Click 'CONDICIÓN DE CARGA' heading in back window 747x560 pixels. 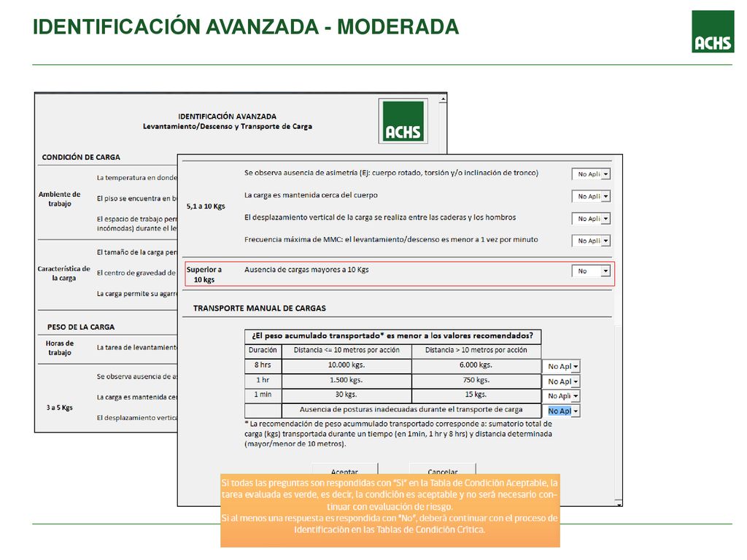(x=81, y=157)
